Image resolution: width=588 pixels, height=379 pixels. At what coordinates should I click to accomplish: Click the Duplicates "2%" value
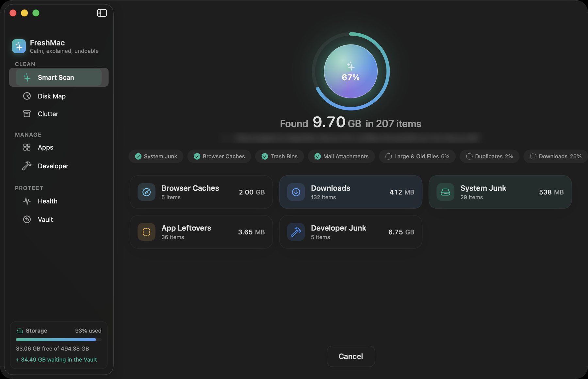(x=509, y=156)
